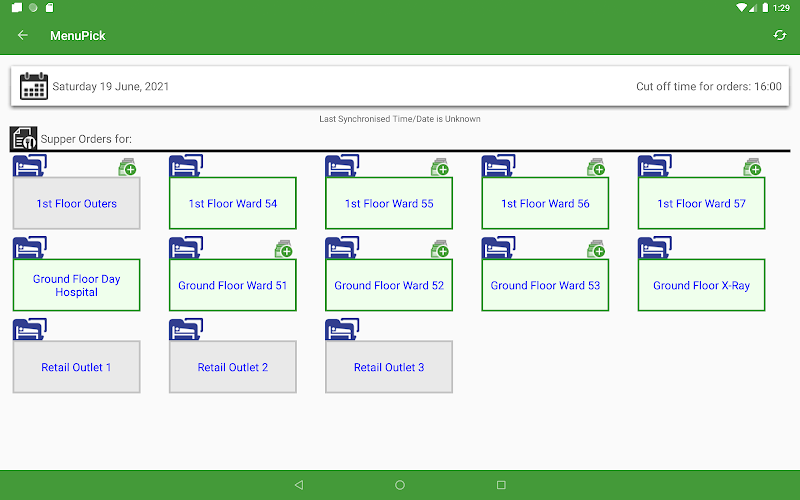Tap bed folder icon above 1st Floor Ward 54
The height and width of the screenshot is (500, 800).
click(x=186, y=166)
